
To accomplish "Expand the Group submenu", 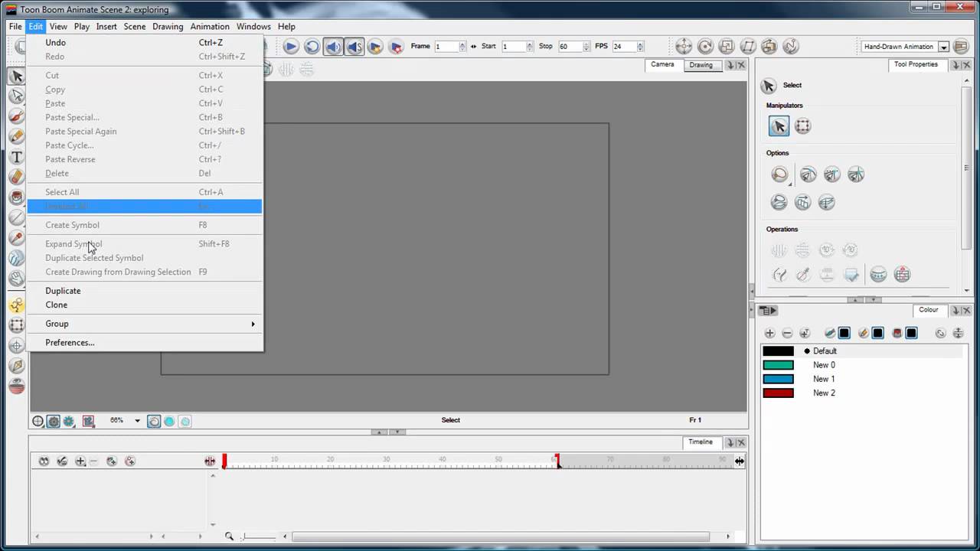I will (x=145, y=324).
